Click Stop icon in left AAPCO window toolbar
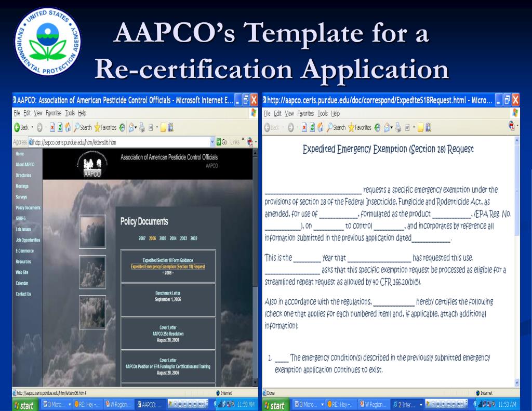 click(52, 128)
